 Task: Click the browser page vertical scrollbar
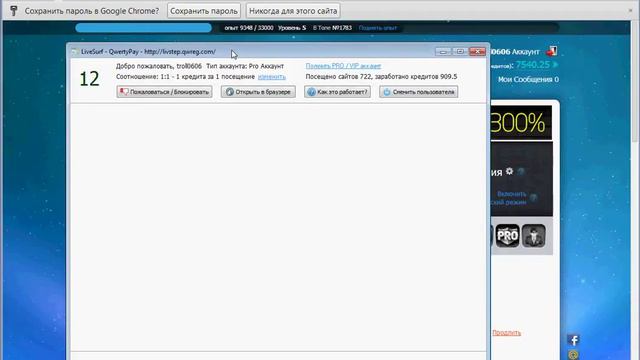point(636,82)
